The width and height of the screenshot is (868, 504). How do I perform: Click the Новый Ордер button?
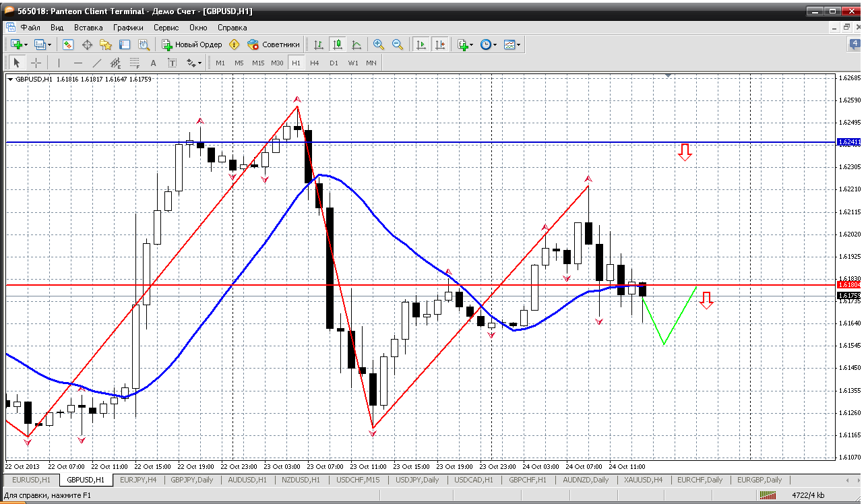[x=192, y=44]
